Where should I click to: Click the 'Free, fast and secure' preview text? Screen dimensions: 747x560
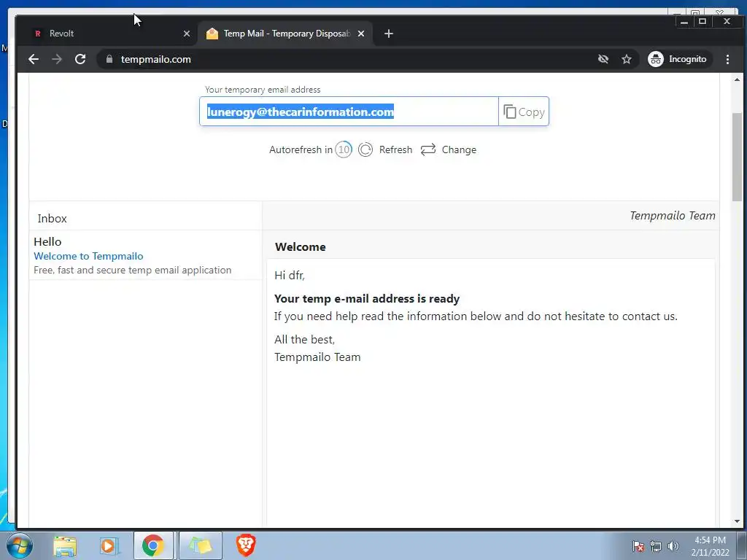pyautogui.click(x=133, y=270)
